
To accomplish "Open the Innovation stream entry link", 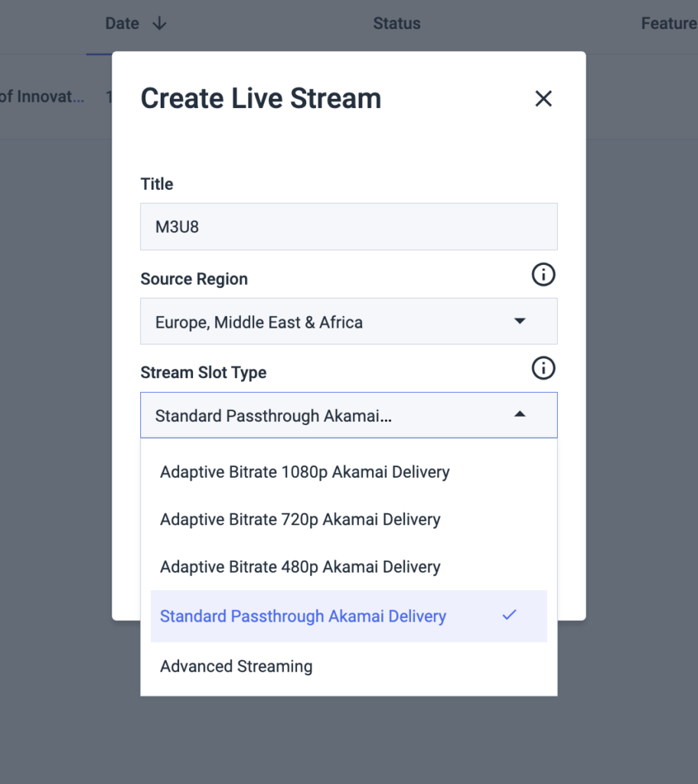I will click(42, 96).
